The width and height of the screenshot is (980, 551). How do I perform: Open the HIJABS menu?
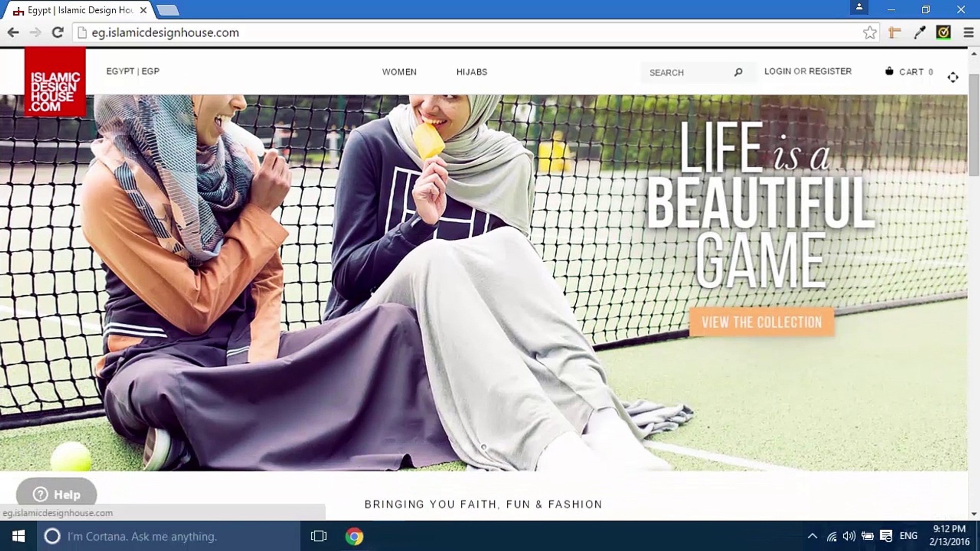pos(472,72)
